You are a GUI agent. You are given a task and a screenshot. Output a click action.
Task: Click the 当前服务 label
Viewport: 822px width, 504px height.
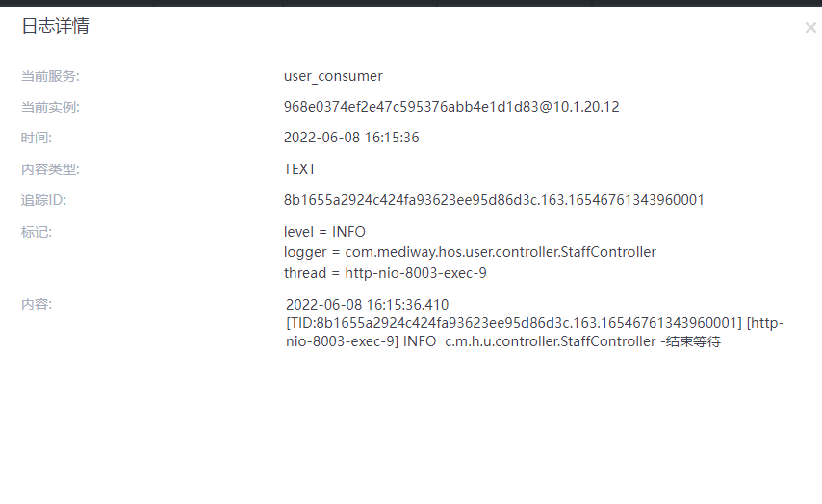tap(50, 76)
